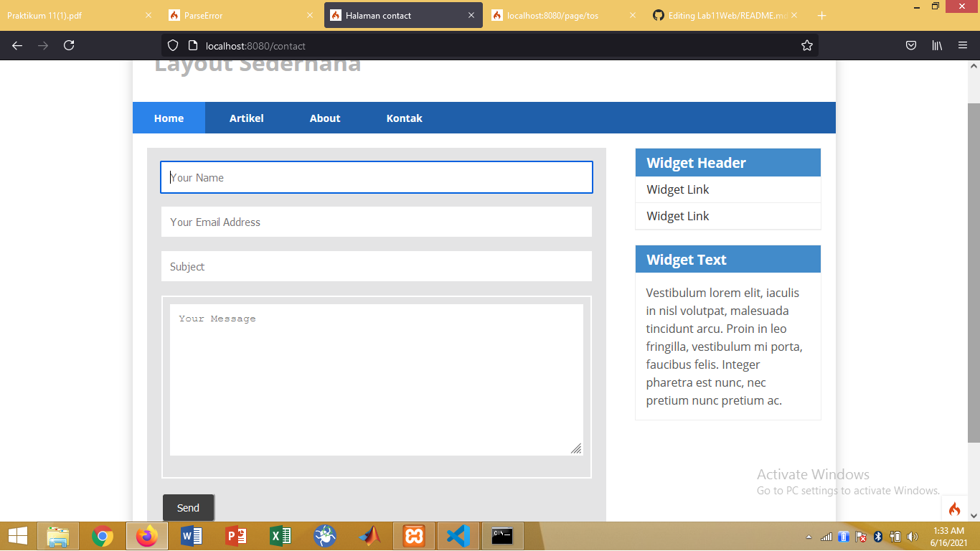
Task: Reload the contact page
Action: coord(68,45)
